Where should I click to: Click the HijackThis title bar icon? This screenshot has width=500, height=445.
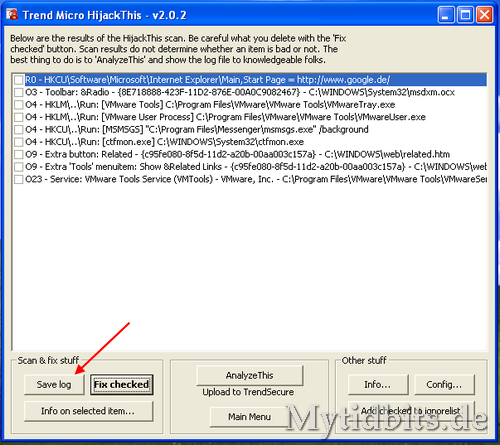[x=12, y=14]
